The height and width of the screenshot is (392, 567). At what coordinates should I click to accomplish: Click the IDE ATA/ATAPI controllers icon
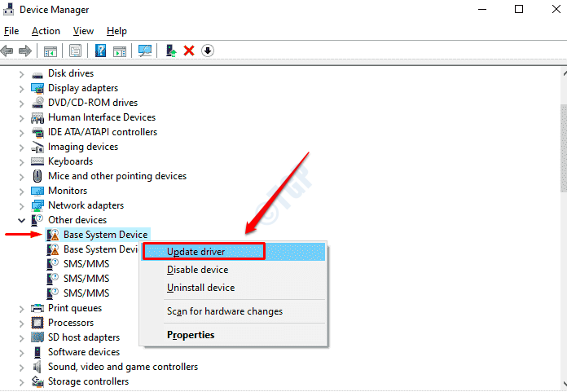click(x=37, y=132)
